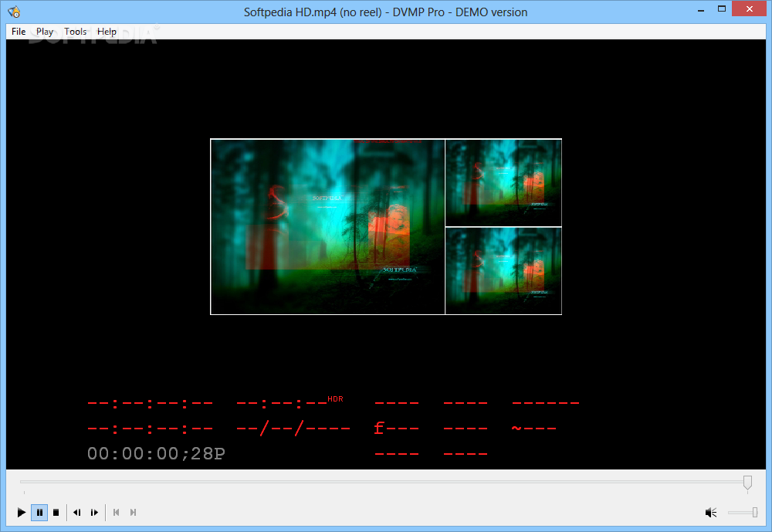772x532 pixels.
Task: Mute audio with the speaker icon
Action: click(x=711, y=513)
